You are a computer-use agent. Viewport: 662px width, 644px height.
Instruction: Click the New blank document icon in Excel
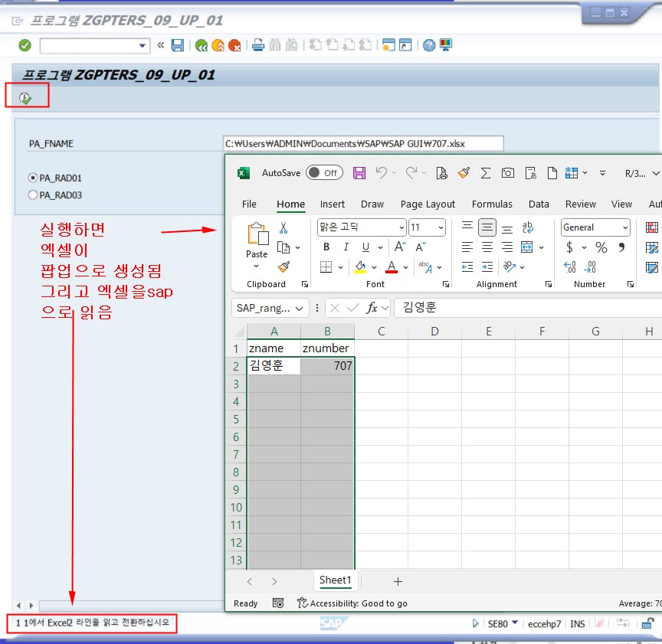[x=552, y=172]
